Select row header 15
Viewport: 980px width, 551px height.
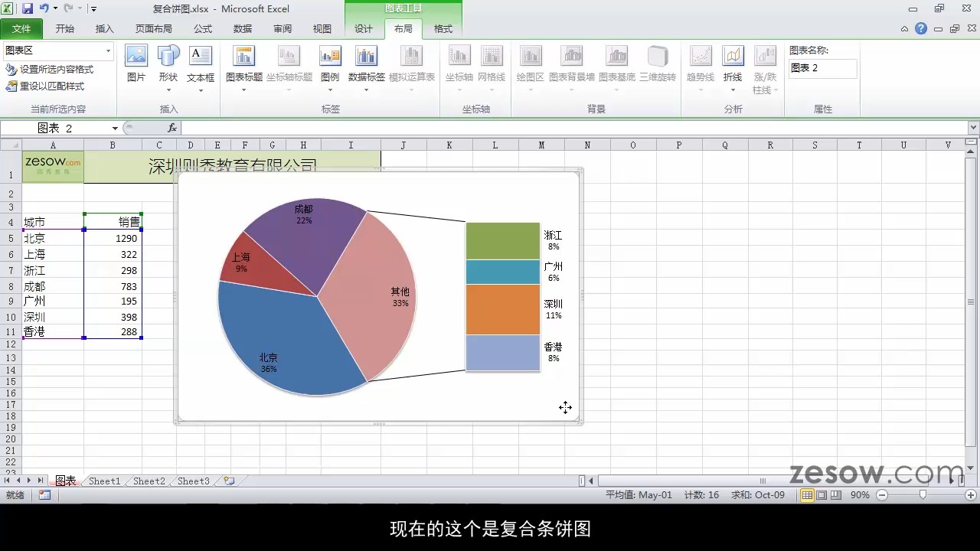pyautogui.click(x=11, y=381)
